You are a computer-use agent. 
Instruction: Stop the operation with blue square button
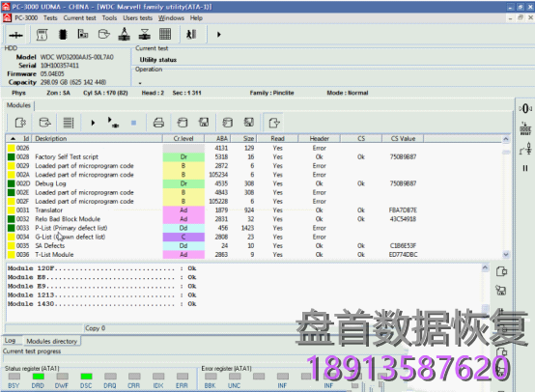coord(133,123)
